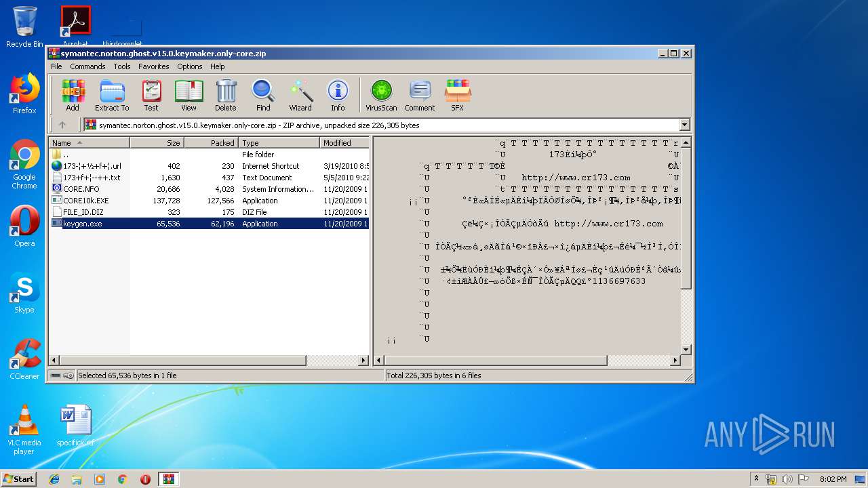Select CORE10k.EXE file

[209, 201]
